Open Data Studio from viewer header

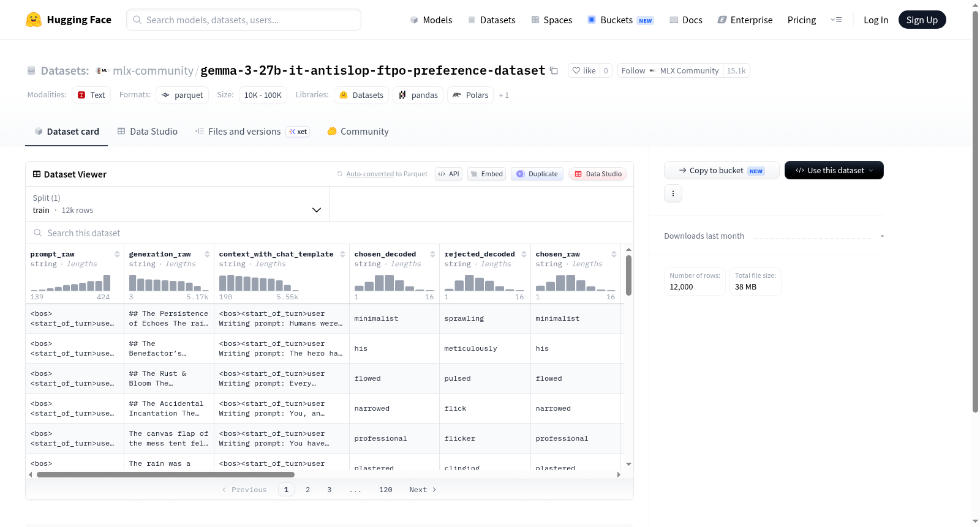(x=598, y=174)
